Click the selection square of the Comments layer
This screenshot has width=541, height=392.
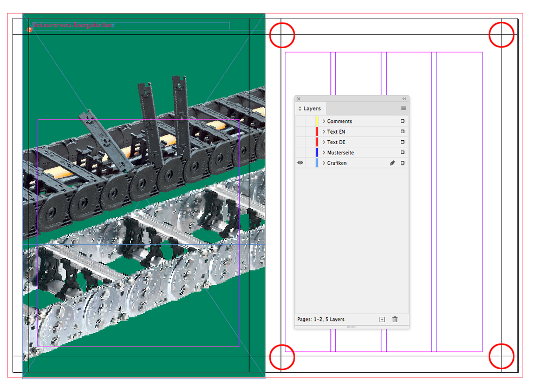(403, 121)
